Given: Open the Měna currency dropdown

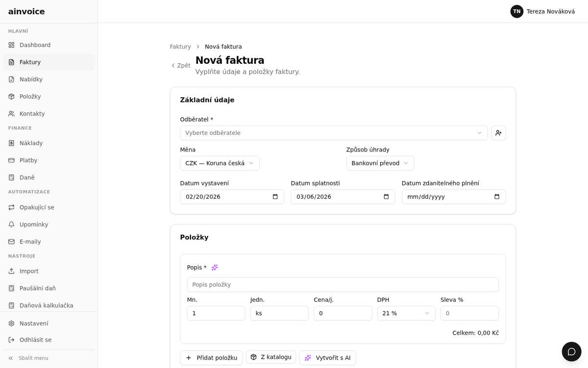Looking at the screenshot, I should point(220,163).
